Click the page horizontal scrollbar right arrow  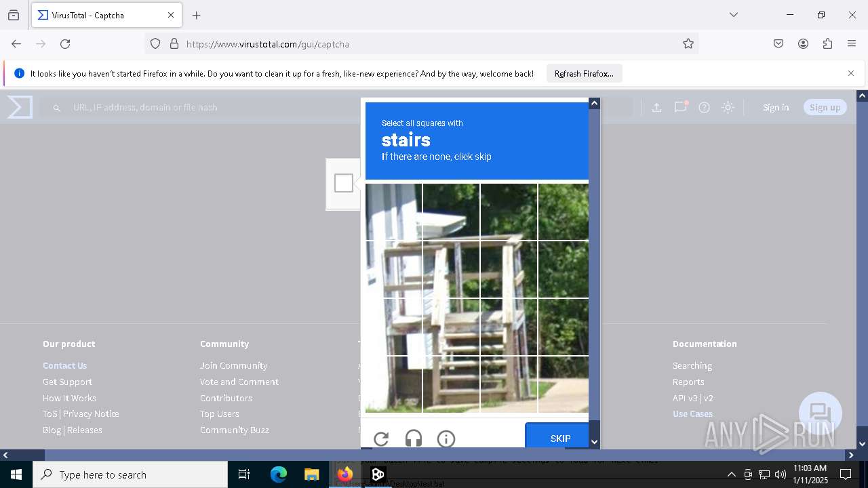coord(851,455)
